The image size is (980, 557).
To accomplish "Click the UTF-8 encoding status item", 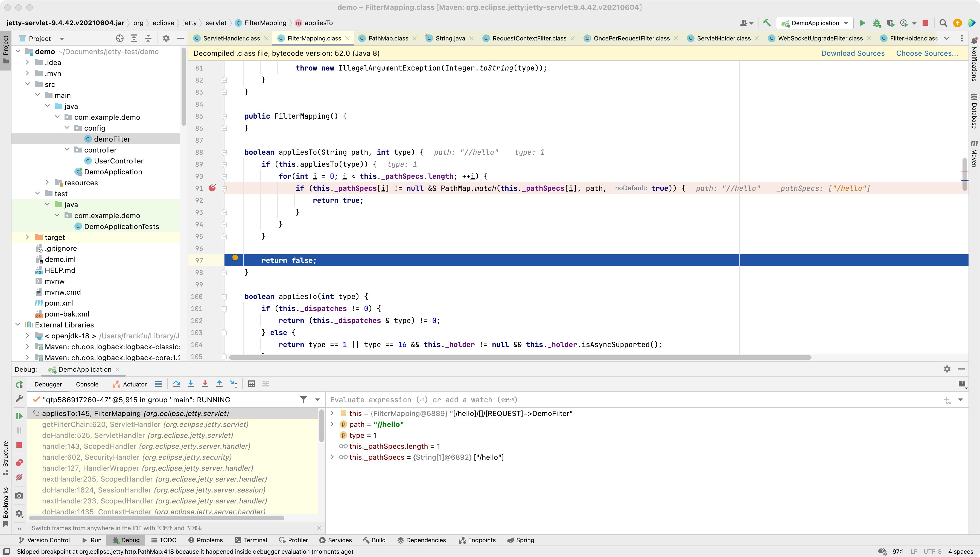I will tap(932, 551).
